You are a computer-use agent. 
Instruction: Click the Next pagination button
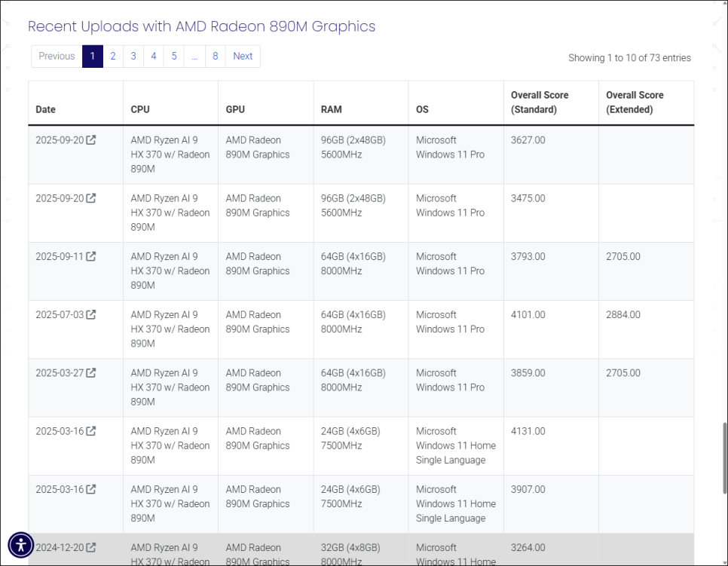point(243,57)
